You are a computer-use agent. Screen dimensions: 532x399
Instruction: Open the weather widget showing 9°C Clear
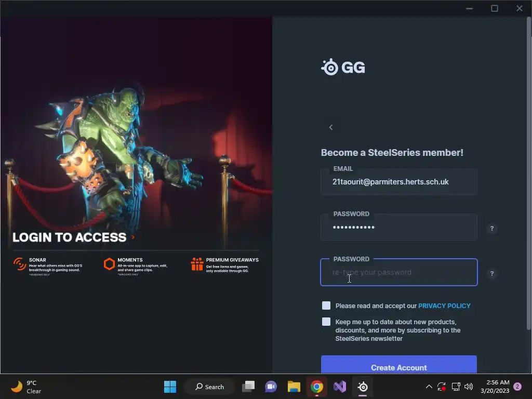pos(26,387)
